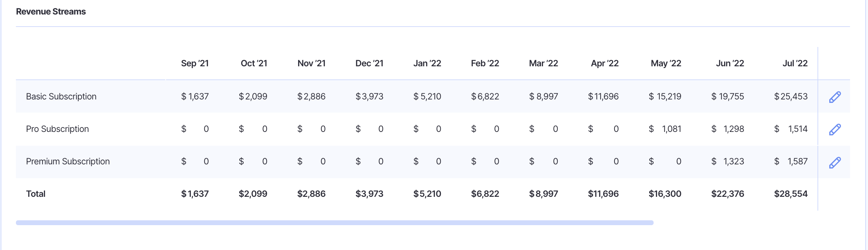The image size is (868, 250).
Task: Click the Sep '21 column header
Action: click(x=195, y=63)
